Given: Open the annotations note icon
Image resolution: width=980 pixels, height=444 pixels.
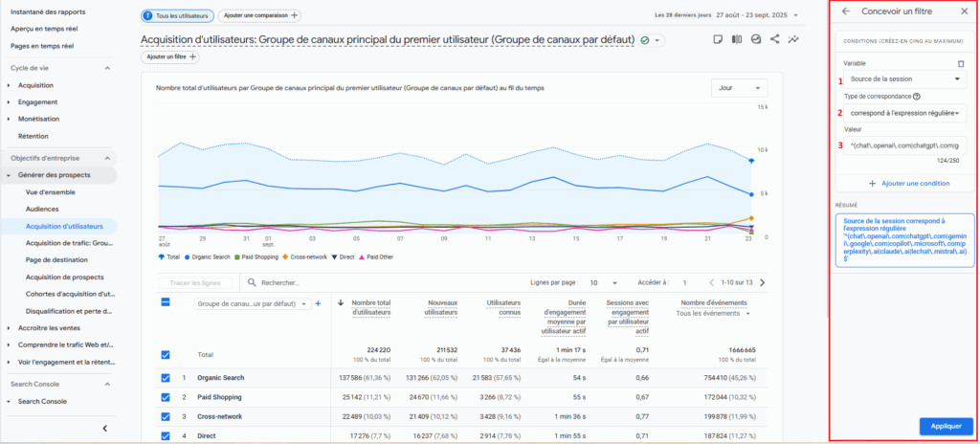Looking at the screenshot, I should click(x=717, y=39).
